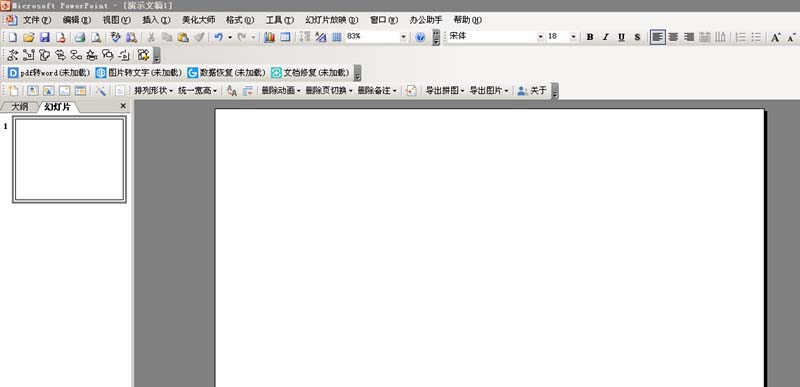Open the 插入 menu
800x387 pixels.
[x=156, y=20]
